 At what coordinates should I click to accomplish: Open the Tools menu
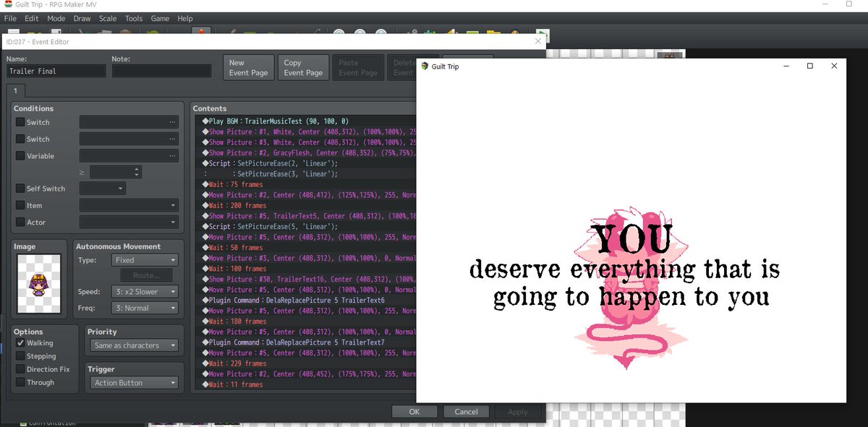pyautogui.click(x=134, y=18)
